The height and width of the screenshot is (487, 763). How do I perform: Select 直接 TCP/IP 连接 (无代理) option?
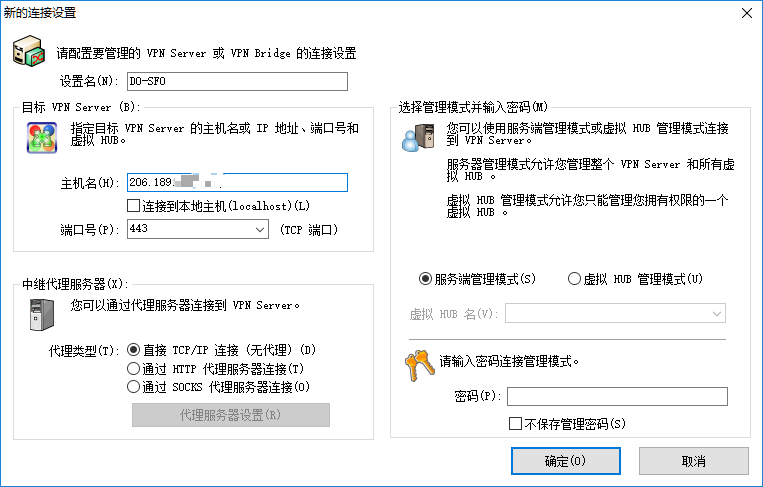tap(134, 350)
